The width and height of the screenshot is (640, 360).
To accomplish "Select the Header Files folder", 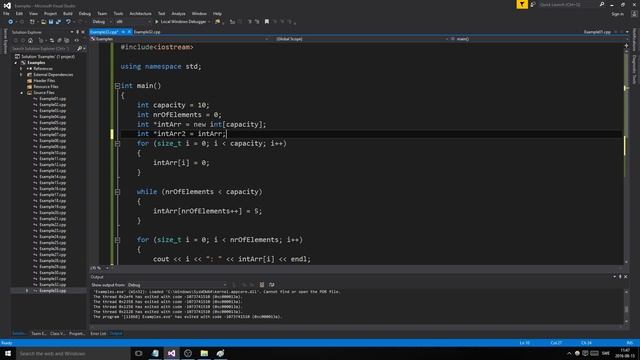I will (44, 81).
